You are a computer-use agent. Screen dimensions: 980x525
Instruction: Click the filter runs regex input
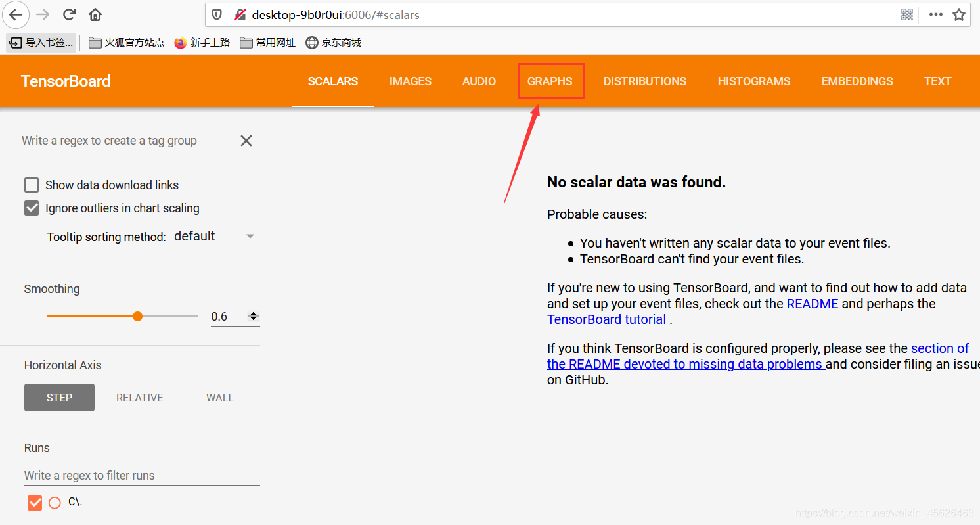(142, 476)
